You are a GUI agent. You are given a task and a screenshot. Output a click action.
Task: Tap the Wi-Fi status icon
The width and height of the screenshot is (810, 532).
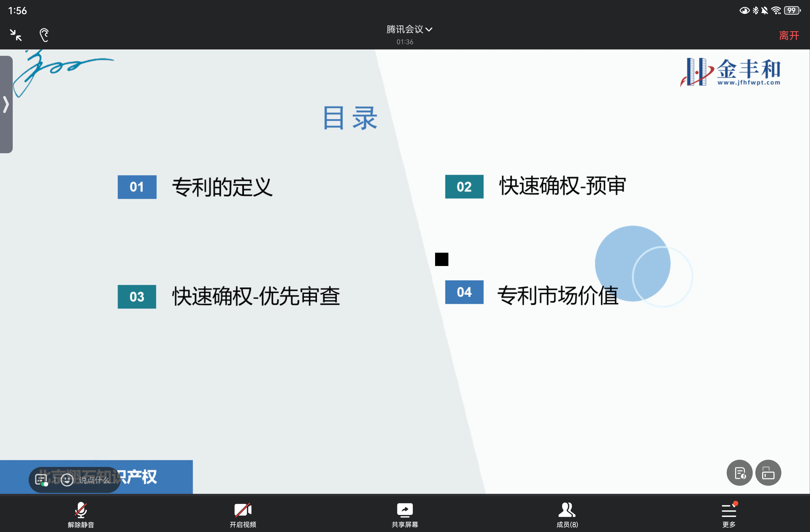pyautogui.click(x=776, y=10)
